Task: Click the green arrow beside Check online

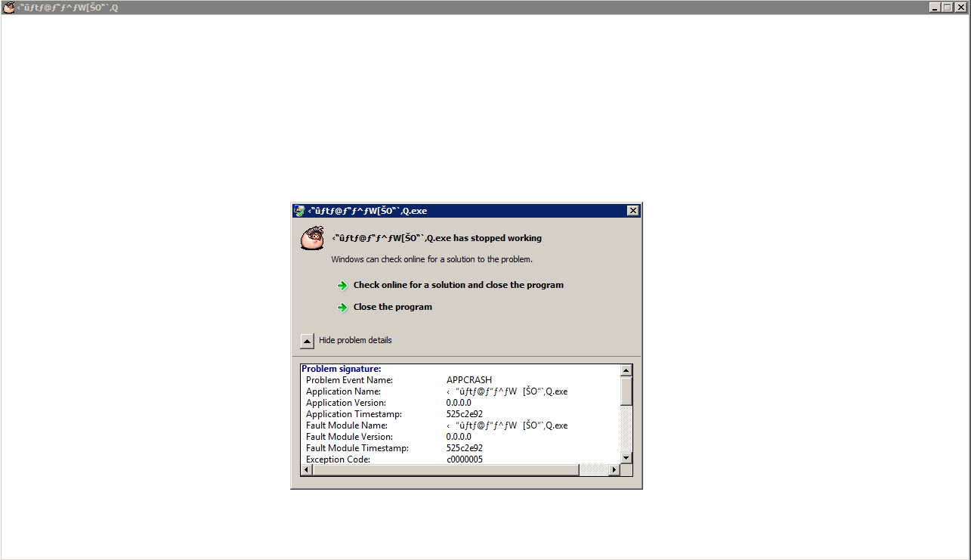Action: pos(342,286)
